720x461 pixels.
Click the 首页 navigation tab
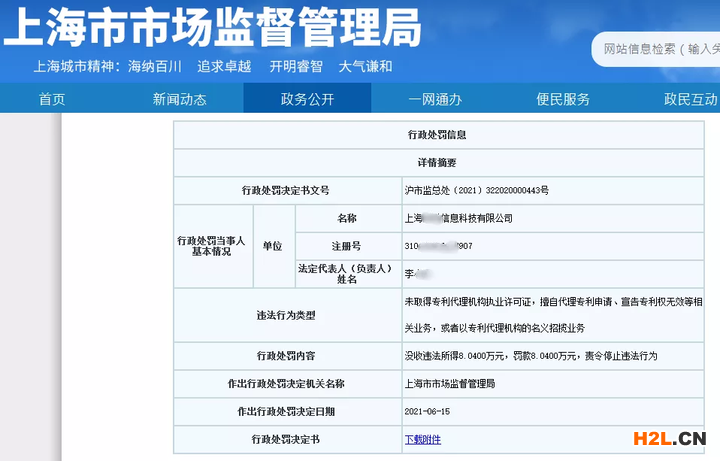pyautogui.click(x=52, y=99)
